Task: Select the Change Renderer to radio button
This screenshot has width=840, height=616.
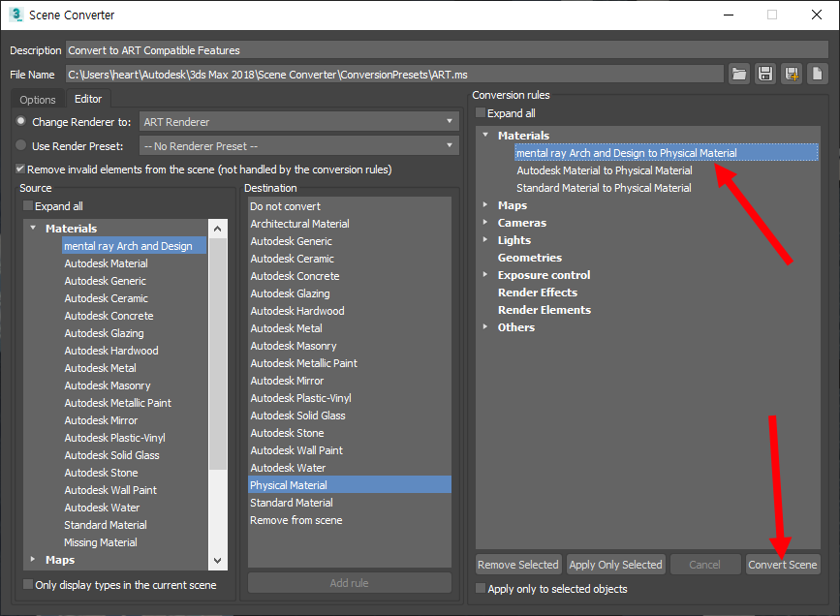Action: [x=21, y=121]
